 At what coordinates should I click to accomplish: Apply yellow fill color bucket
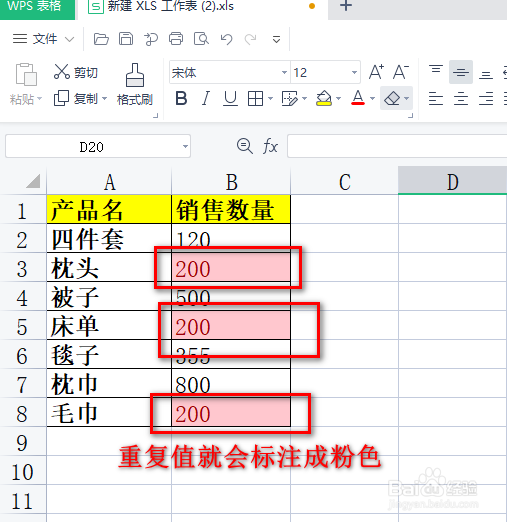(x=324, y=99)
